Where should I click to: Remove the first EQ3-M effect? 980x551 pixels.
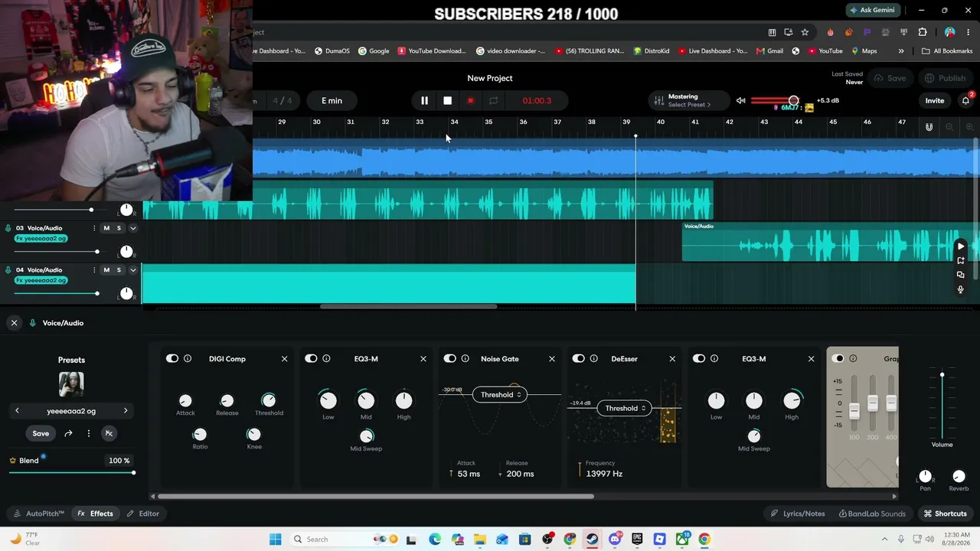(423, 358)
